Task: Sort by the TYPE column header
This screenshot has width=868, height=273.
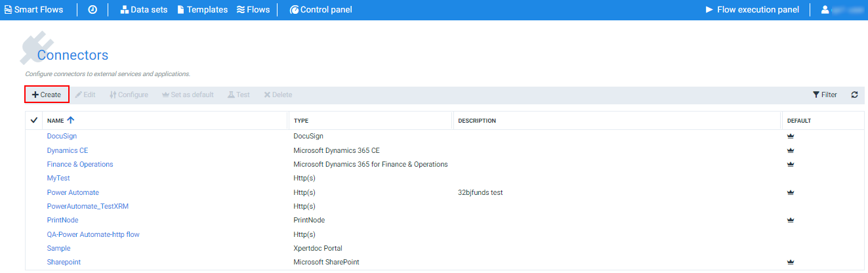Action: click(301, 121)
